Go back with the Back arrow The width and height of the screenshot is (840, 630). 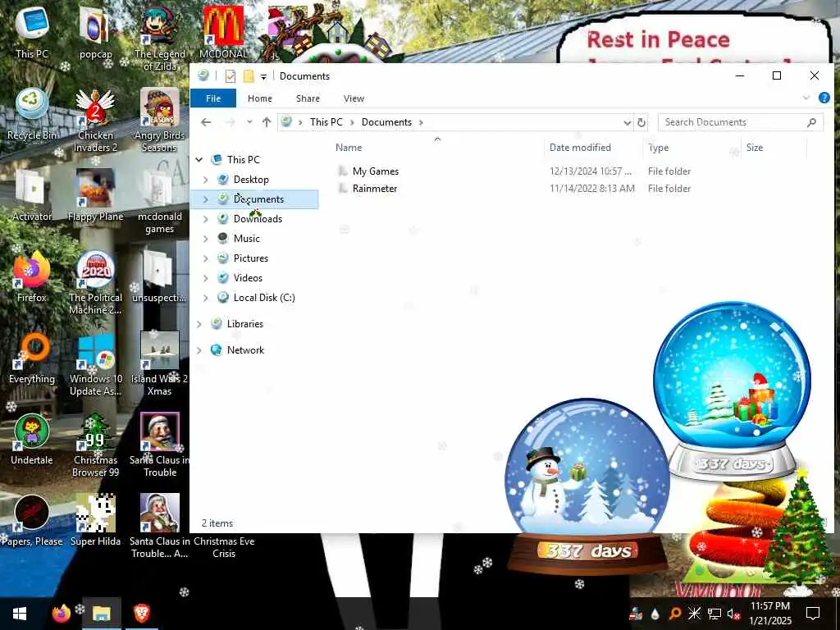206,122
